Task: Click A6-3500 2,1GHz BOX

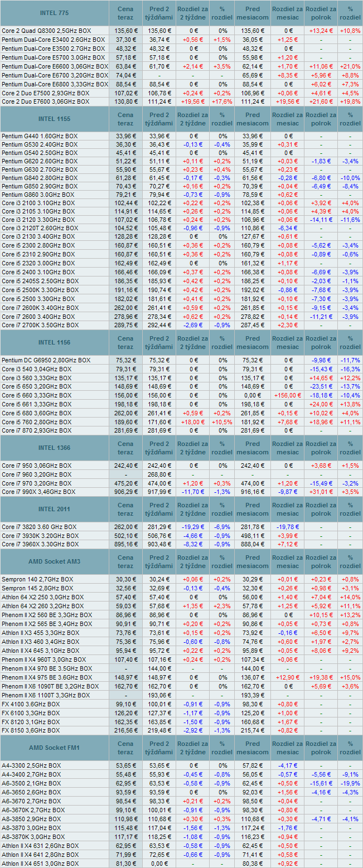Action: pos(31,783)
